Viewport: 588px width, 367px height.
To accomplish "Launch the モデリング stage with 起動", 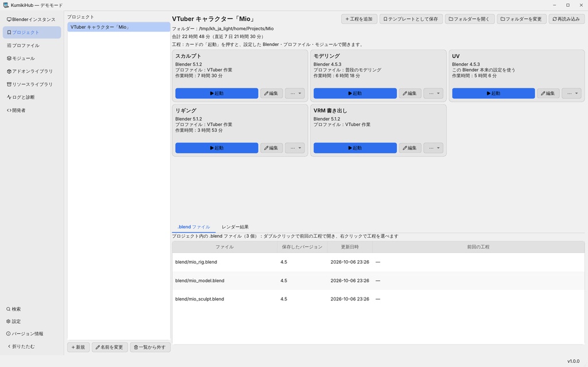I will coord(355,94).
